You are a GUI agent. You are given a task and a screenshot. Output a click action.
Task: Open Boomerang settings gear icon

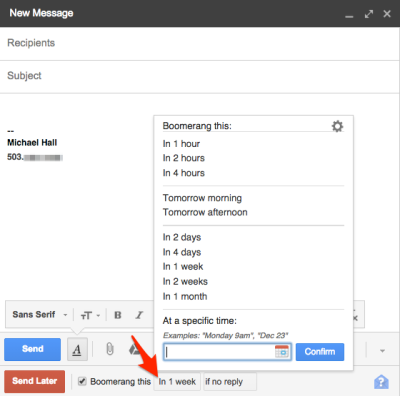(x=337, y=126)
